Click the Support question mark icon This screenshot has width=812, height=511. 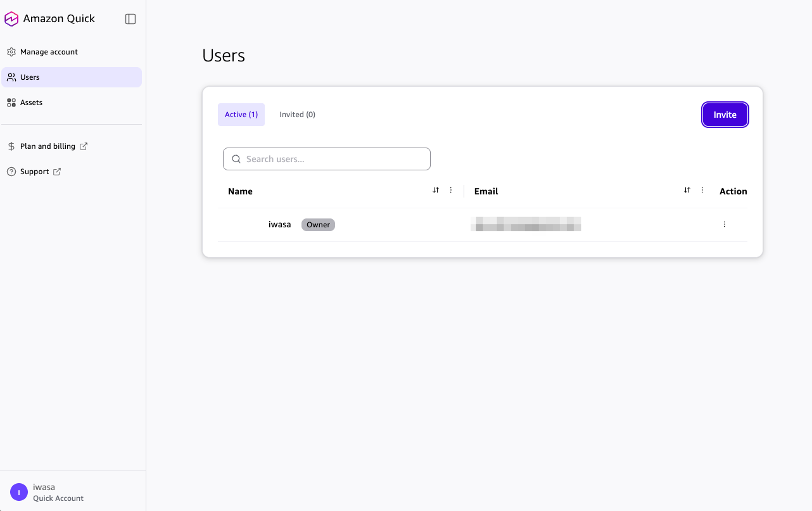(11, 172)
